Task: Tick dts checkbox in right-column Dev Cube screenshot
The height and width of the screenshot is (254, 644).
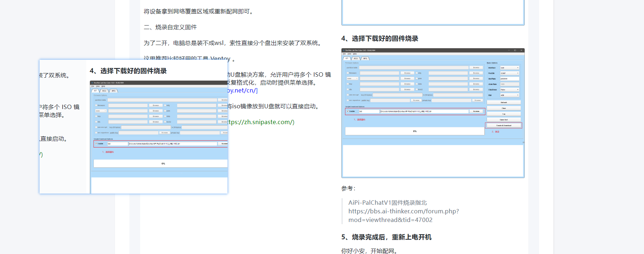Action: click(x=348, y=89)
